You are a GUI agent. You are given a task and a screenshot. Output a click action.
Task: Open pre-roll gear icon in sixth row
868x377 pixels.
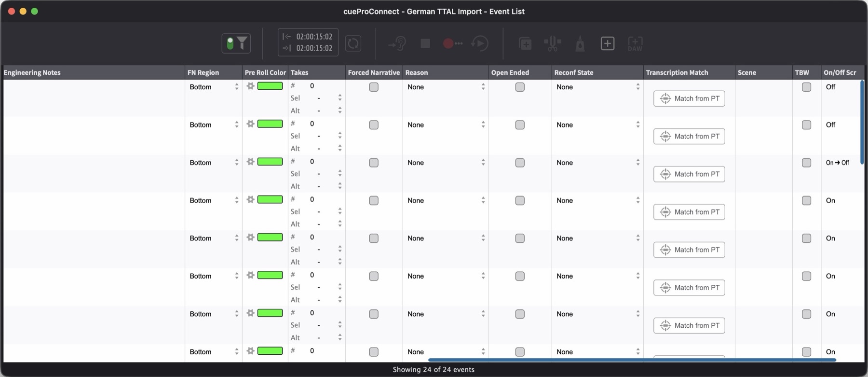pyautogui.click(x=250, y=275)
